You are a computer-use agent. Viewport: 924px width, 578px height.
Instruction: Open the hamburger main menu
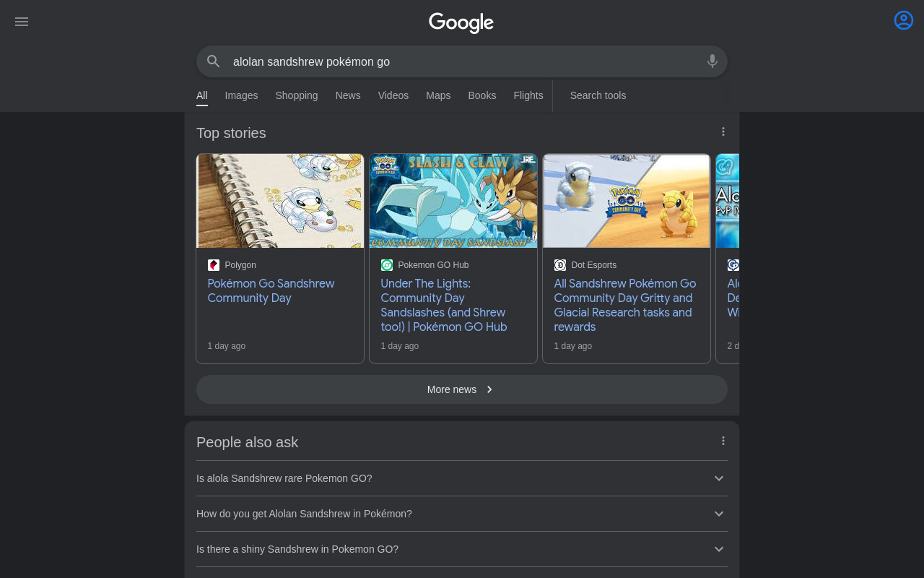22,22
